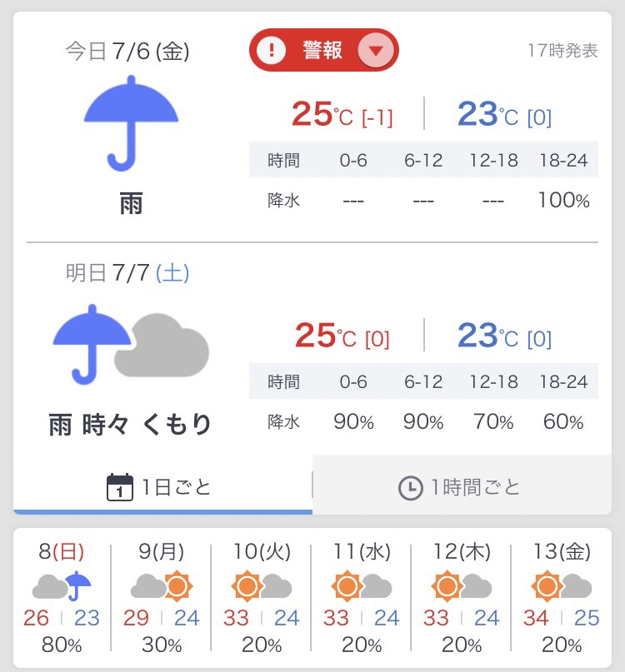Click today's 18-24 precipitation 100% value
The width and height of the screenshot is (625, 672).
pos(565,201)
